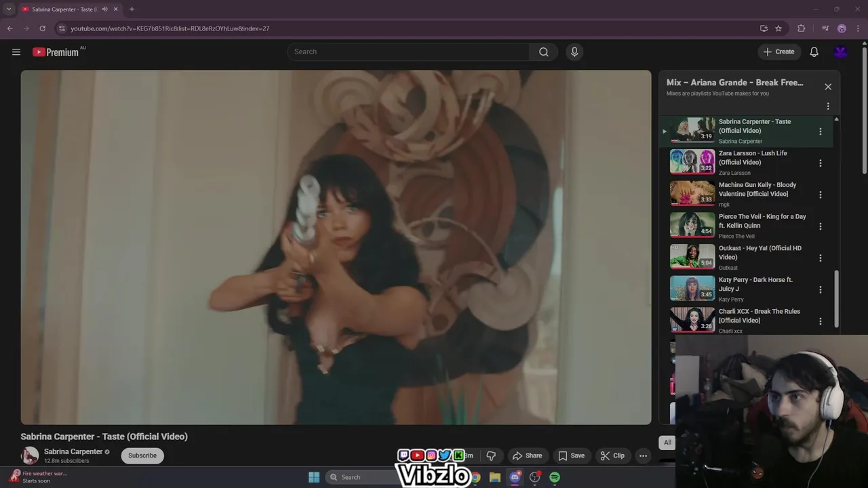Open options for Charli XCX Break The Rules
This screenshot has height=488, width=868.
821,321
